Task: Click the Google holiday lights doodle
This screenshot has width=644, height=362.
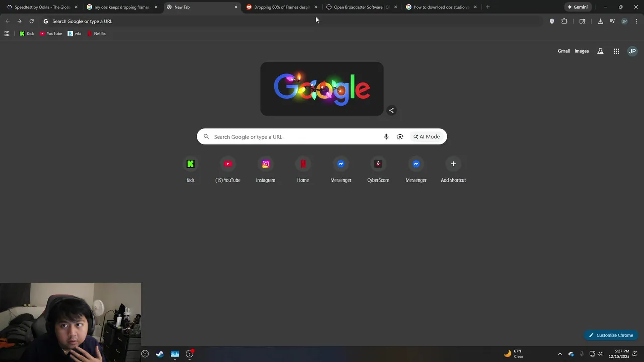Action: click(322, 89)
